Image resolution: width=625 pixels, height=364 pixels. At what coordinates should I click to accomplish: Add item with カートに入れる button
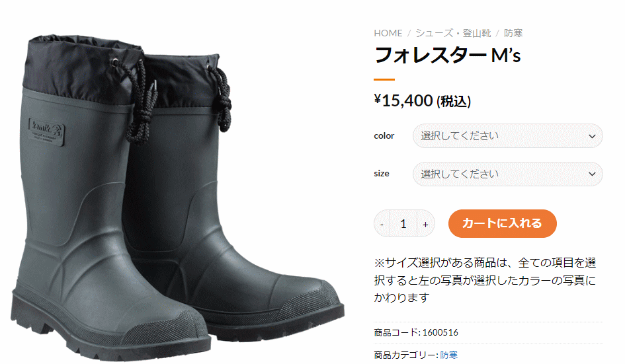point(502,223)
